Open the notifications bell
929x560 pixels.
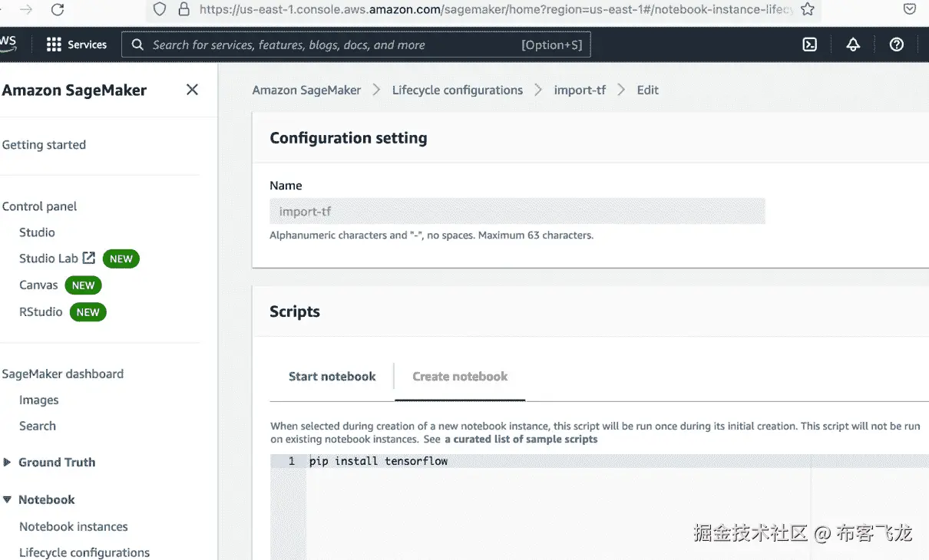[853, 44]
